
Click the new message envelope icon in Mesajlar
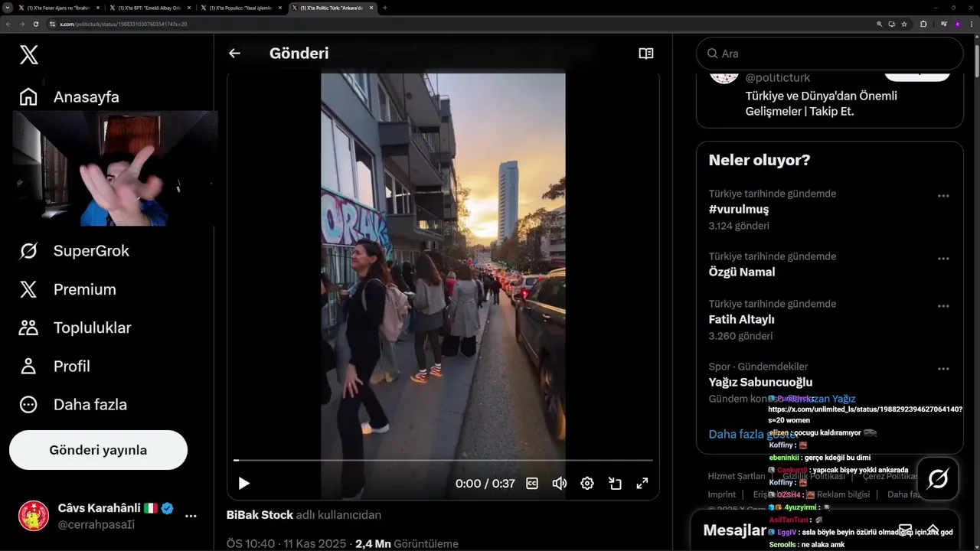[x=905, y=530]
